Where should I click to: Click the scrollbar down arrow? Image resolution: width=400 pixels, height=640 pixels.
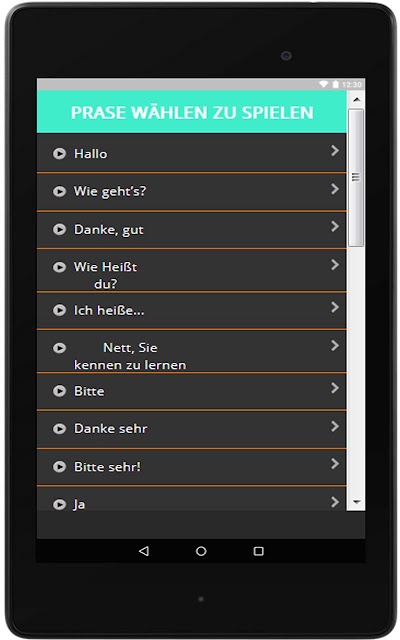point(357,502)
